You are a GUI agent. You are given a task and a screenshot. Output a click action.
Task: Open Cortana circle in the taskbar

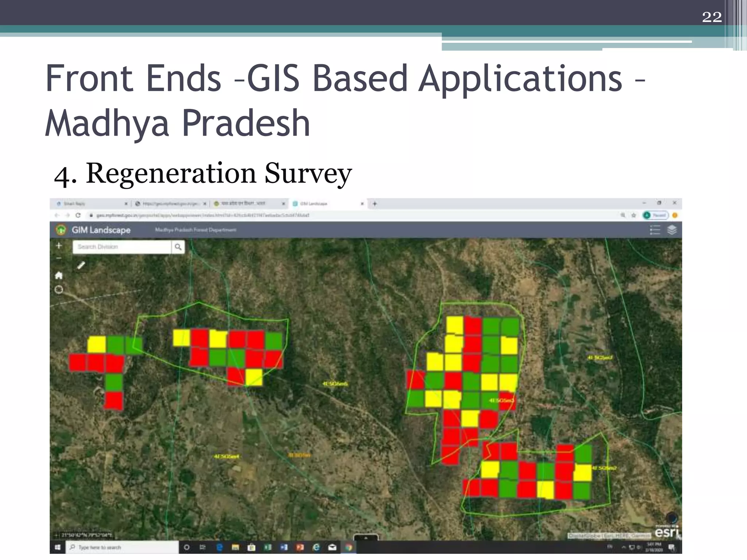point(187,547)
